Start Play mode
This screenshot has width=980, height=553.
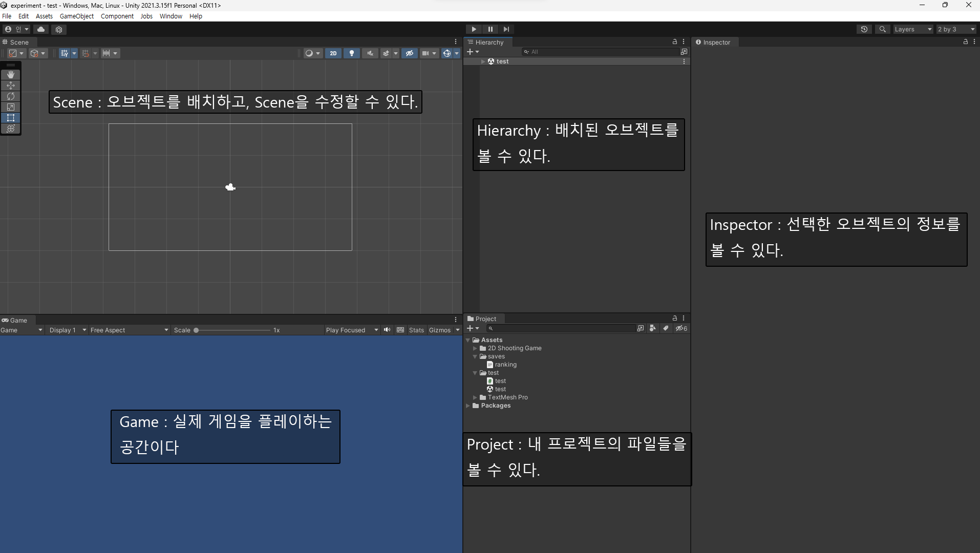click(474, 29)
